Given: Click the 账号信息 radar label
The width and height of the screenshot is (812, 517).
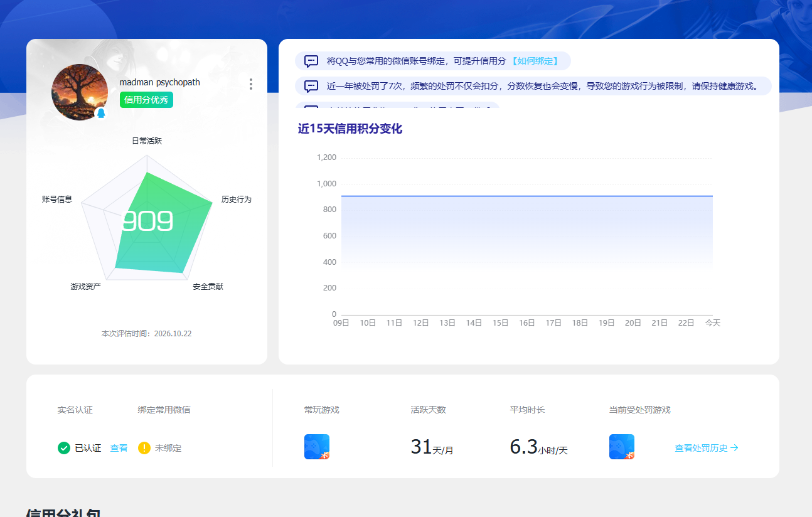Looking at the screenshot, I should 57,200.
